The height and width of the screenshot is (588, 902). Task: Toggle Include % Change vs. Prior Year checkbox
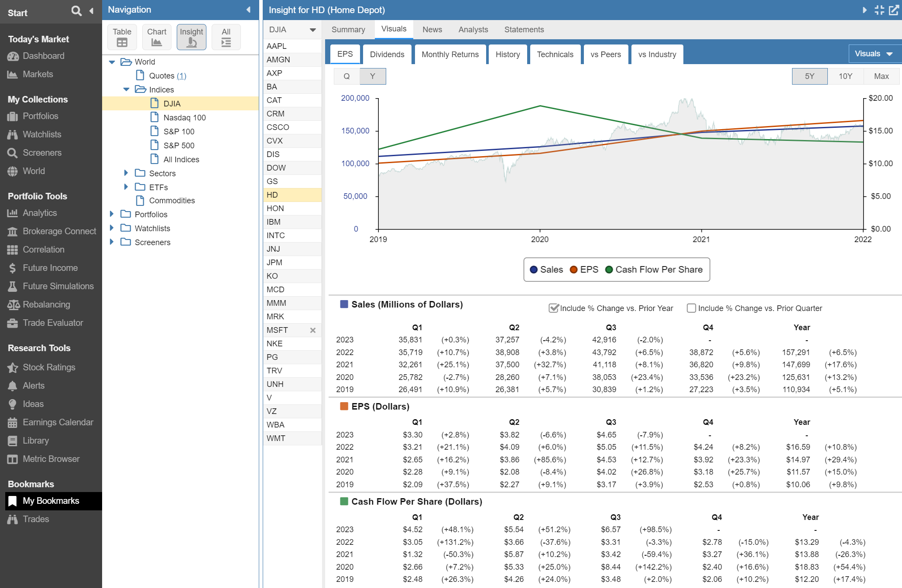click(553, 308)
